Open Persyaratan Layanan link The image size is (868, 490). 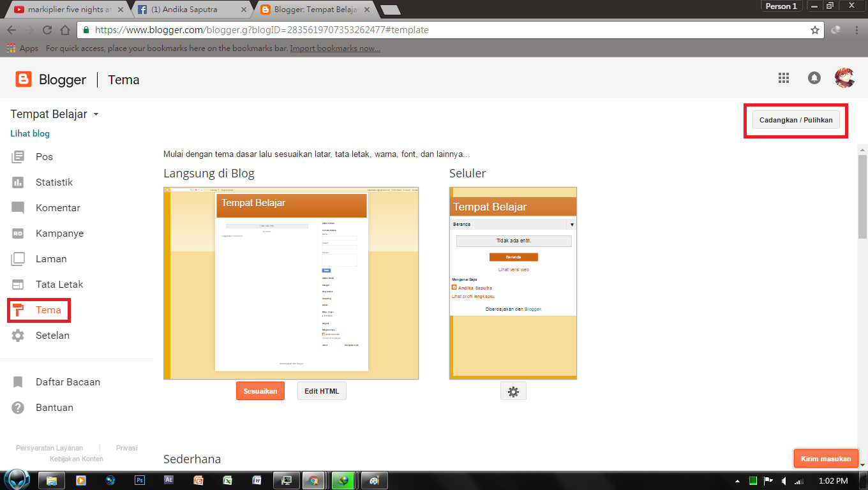point(49,448)
